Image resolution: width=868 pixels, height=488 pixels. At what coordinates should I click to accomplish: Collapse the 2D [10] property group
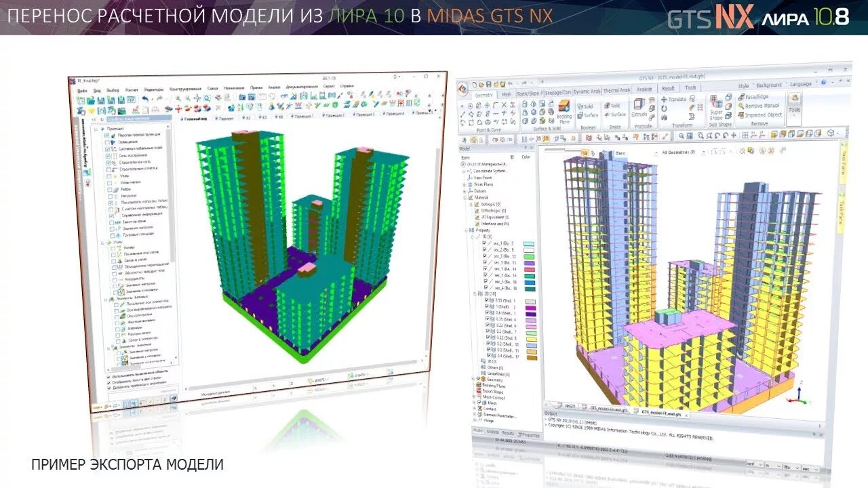pos(475,293)
